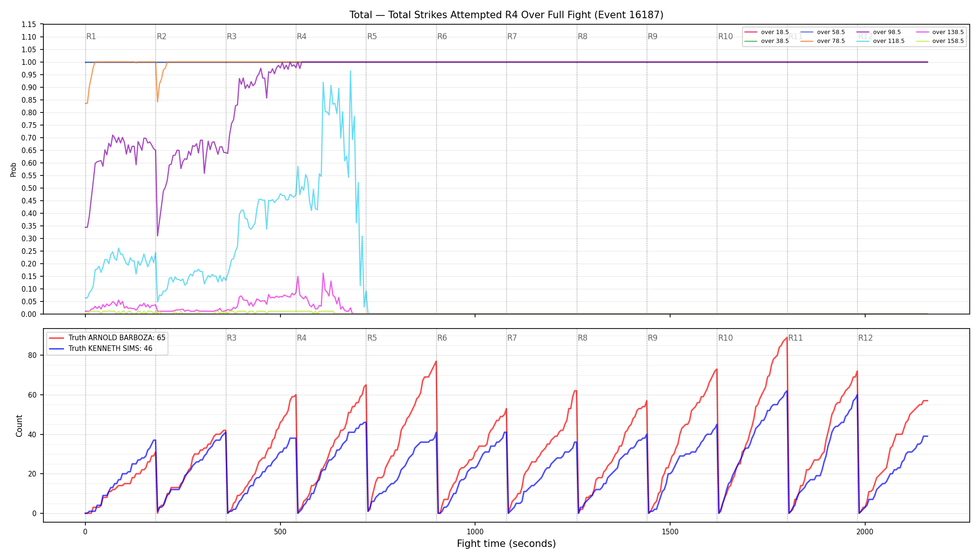Click the R8 round label in the Count chart

click(x=582, y=338)
